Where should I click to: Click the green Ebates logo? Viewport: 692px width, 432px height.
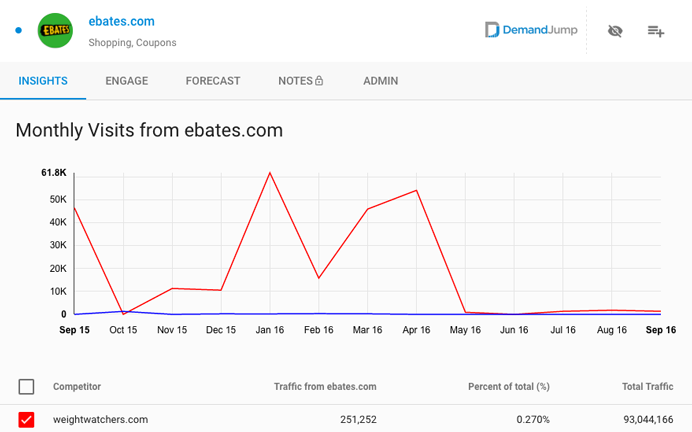[x=55, y=30]
